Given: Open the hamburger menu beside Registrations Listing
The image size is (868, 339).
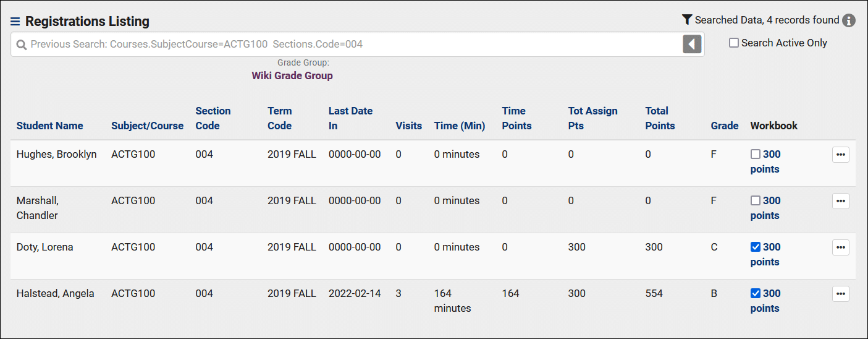Looking at the screenshot, I should pyautogui.click(x=15, y=22).
